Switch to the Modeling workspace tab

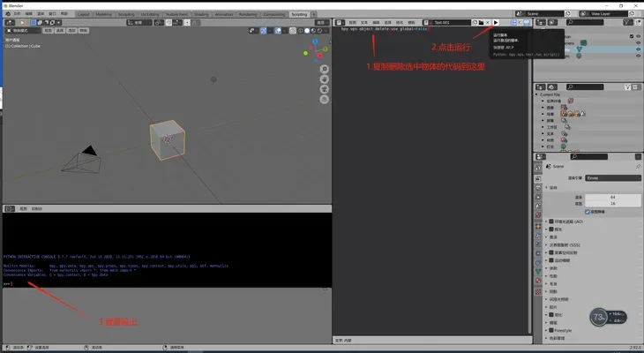[103, 14]
